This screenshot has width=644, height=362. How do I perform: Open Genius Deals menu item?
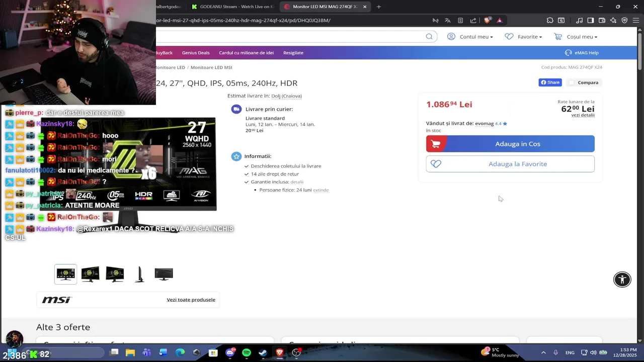tap(196, 53)
